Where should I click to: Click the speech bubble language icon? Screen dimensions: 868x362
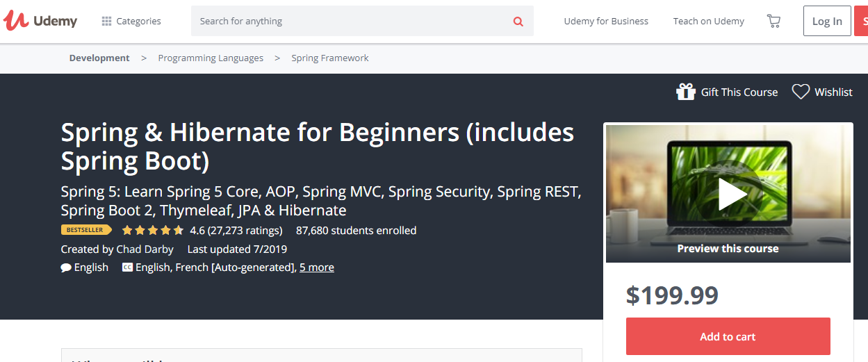(66, 268)
